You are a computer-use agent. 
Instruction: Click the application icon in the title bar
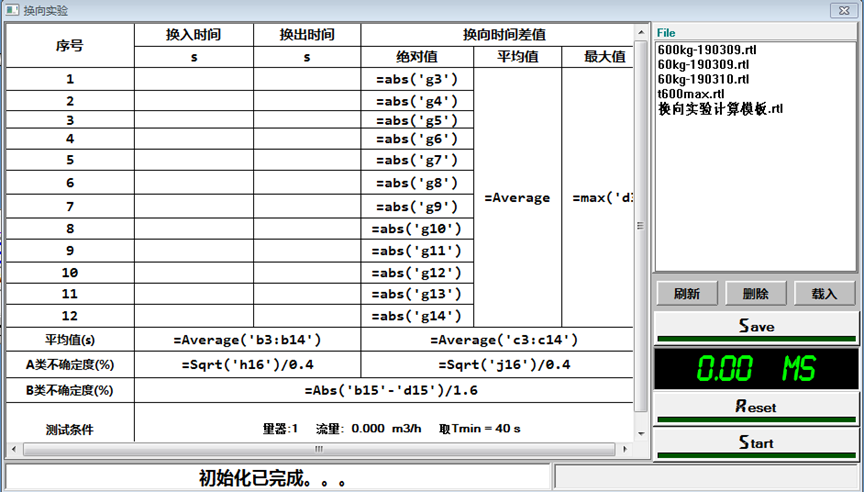[12, 10]
